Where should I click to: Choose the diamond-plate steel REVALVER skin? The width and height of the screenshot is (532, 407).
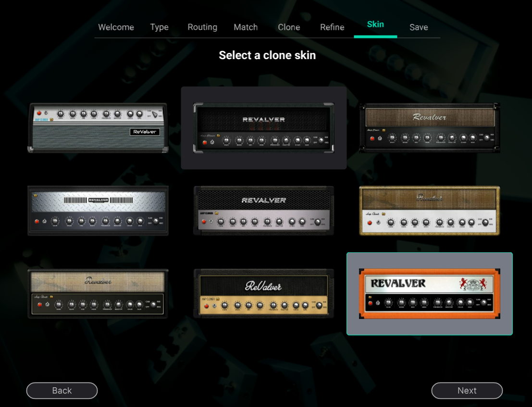tap(98, 210)
